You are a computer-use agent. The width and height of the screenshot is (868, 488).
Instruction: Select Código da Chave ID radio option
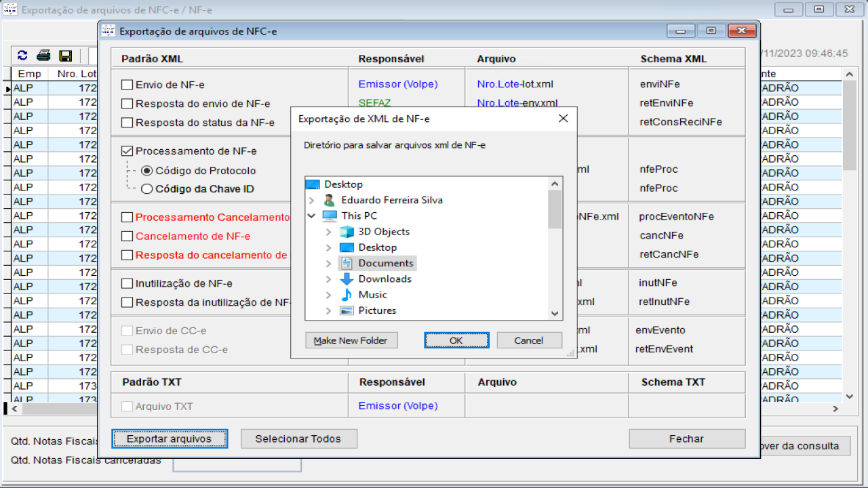pyautogui.click(x=146, y=189)
